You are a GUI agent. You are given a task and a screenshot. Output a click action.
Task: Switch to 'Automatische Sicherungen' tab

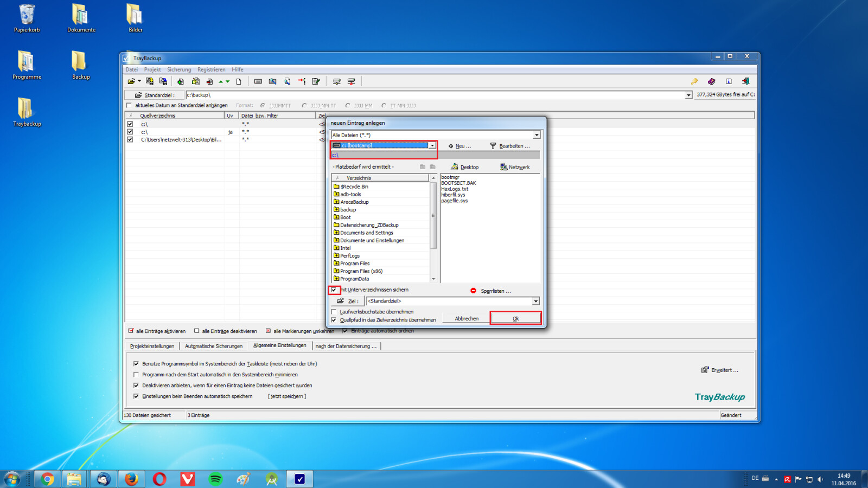click(213, 346)
